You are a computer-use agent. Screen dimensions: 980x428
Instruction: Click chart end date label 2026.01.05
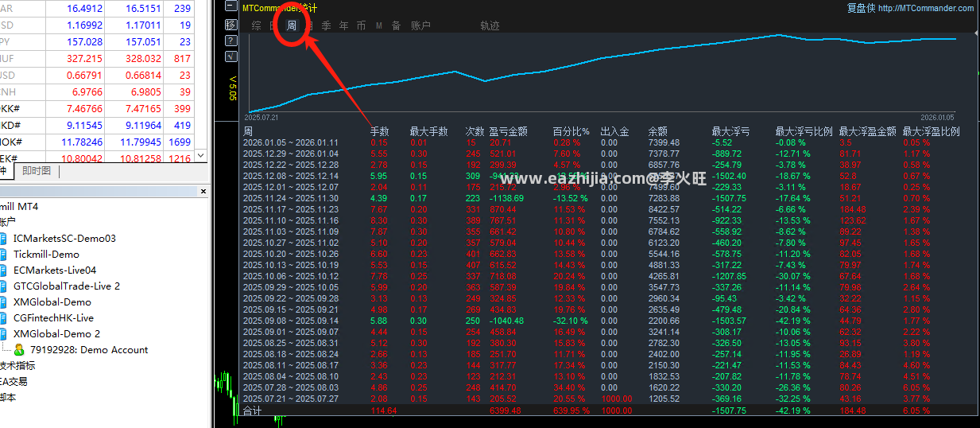coord(938,117)
